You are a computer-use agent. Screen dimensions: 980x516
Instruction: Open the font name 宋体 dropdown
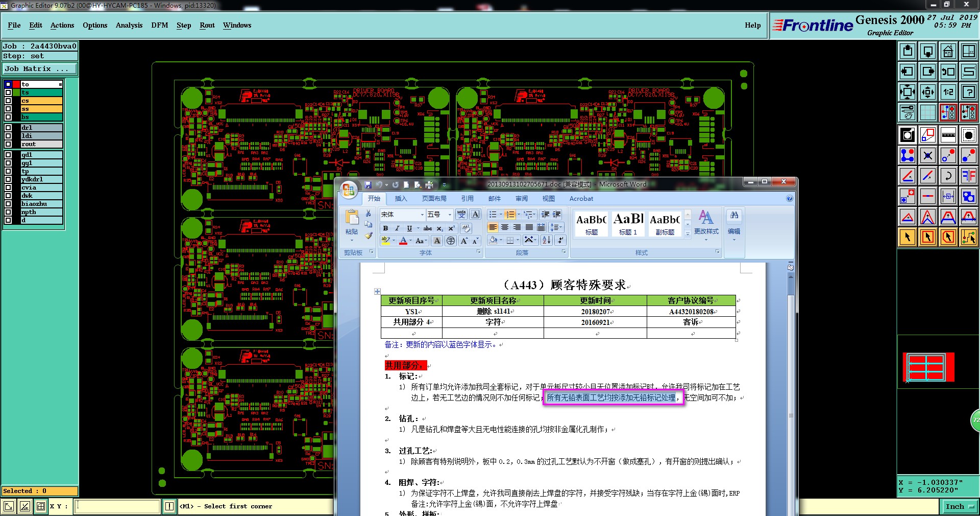pos(422,215)
